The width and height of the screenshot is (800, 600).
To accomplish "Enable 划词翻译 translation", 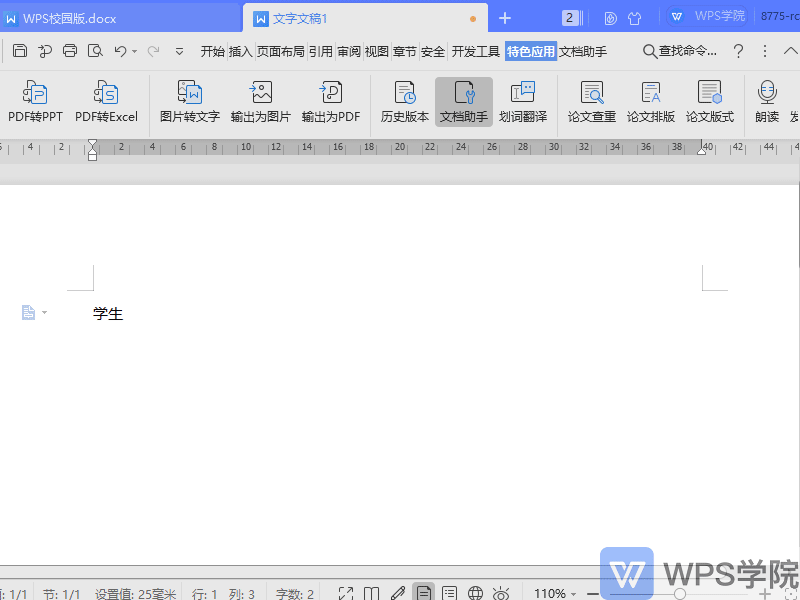I will [x=523, y=102].
